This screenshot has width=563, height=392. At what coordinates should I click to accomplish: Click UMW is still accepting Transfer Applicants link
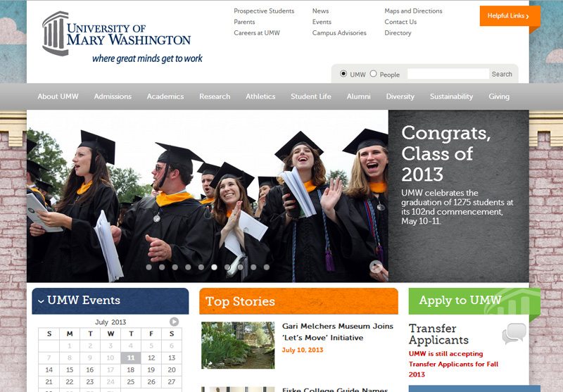(453, 364)
